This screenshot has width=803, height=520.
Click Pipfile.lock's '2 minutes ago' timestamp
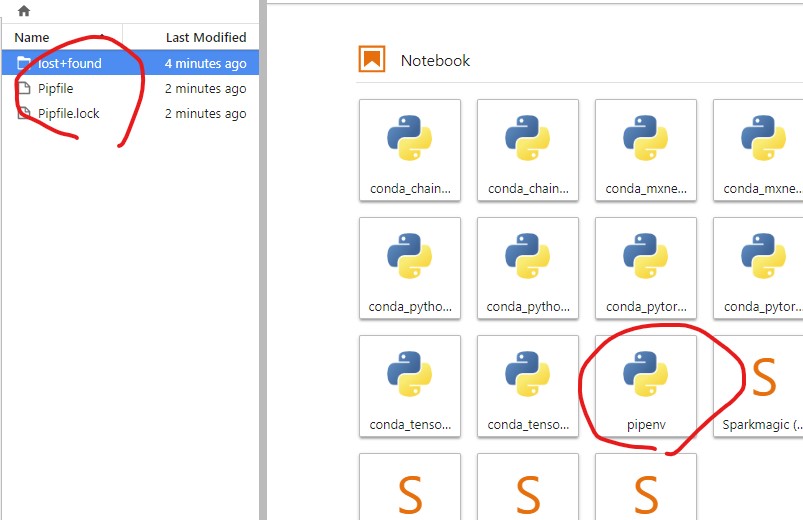205,114
